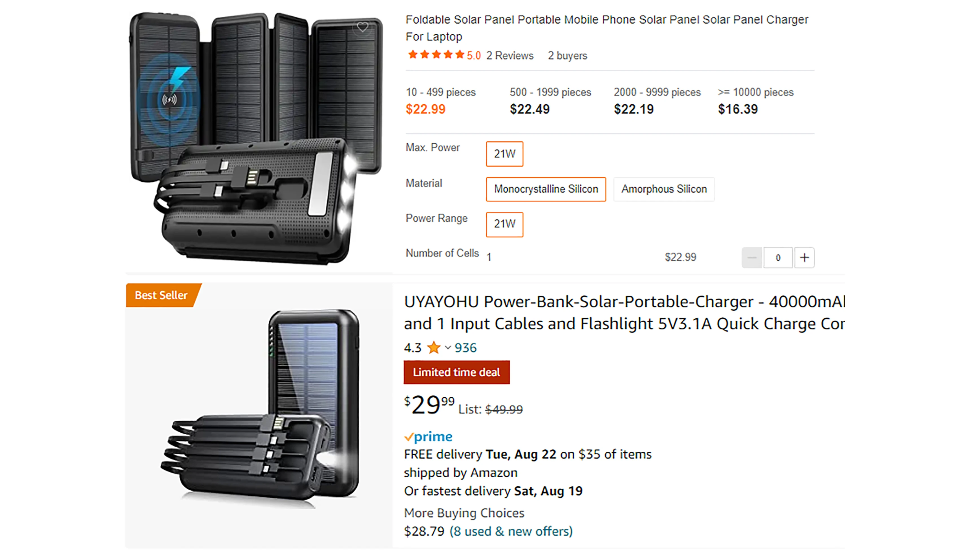Click the Best Seller badge
Image resolution: width=960 pixels, height=560 pixels.
pyautogui.click(x=161, y=295)
